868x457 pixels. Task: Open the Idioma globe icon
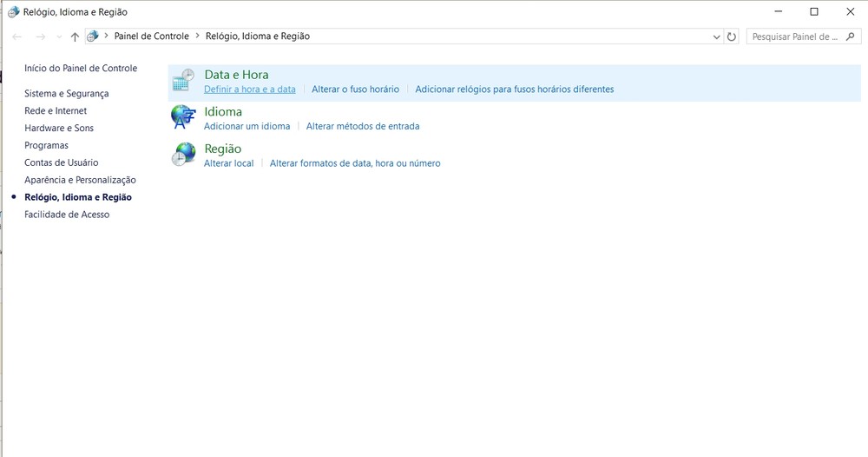[183, 117]
